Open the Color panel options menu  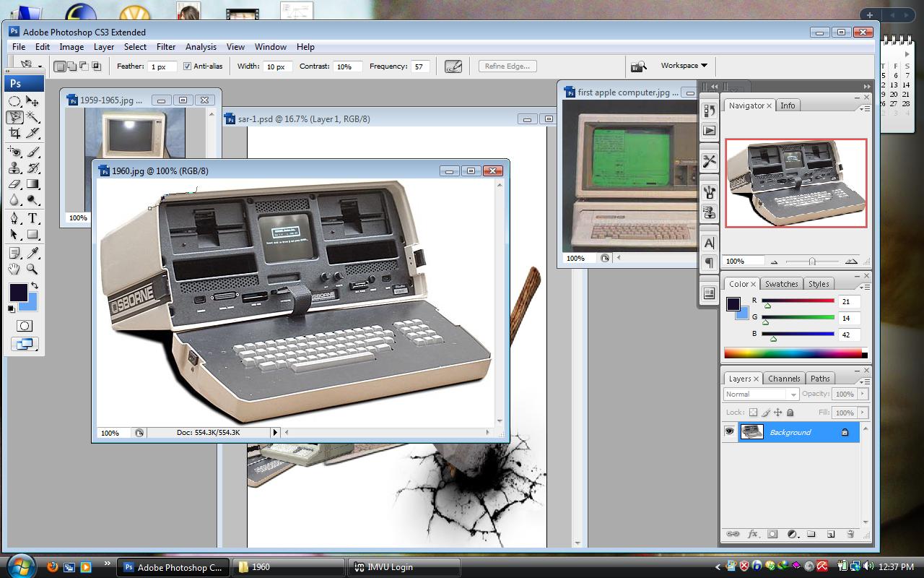pos(864,286)
